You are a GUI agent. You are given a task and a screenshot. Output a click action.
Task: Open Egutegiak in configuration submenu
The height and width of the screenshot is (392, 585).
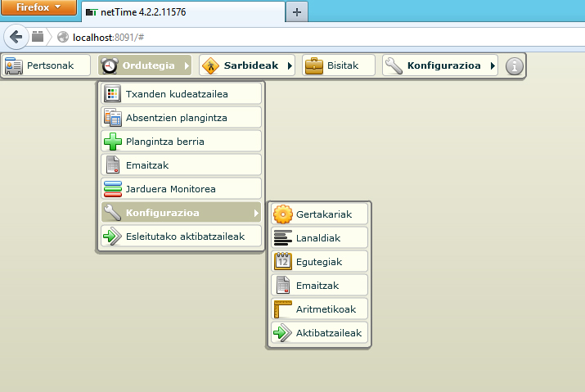319,261
